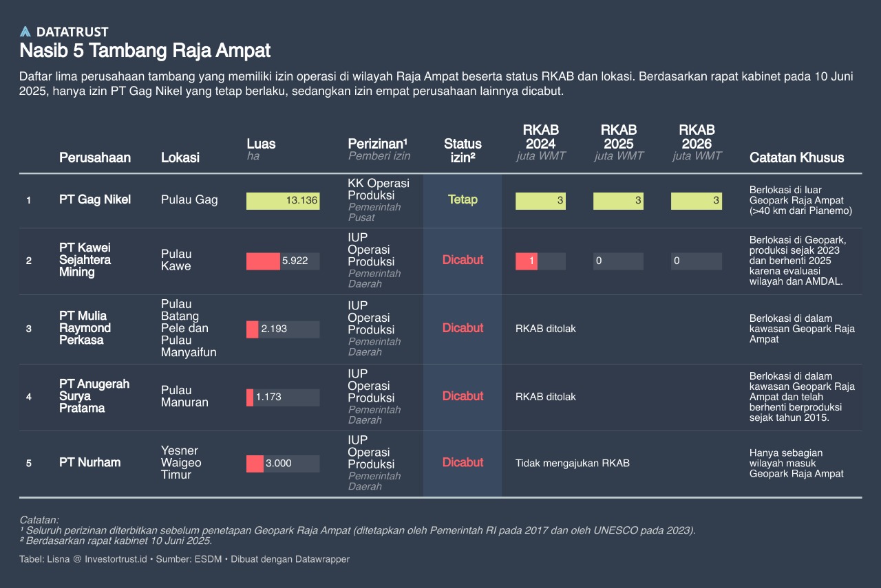This screenshot has height=588, width=881.
Task: Click the RKAB ditolak text for PT Mulia Raymond
Action: 546,329
